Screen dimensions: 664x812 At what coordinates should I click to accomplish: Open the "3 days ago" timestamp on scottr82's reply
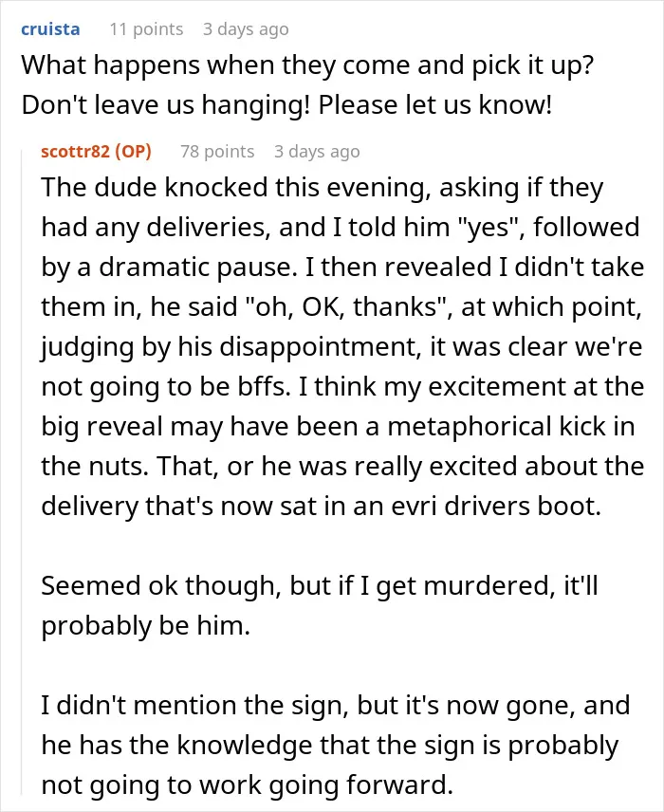click(317, 151)
